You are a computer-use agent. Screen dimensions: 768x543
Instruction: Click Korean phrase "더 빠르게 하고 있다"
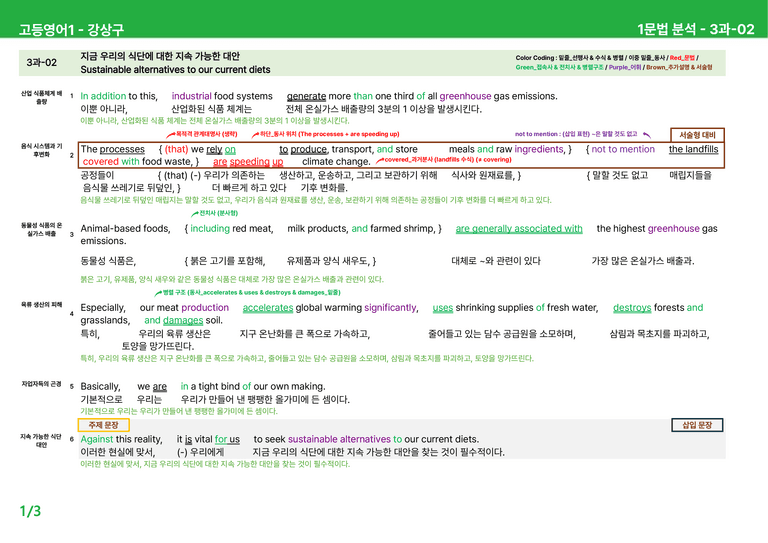(x=249, y=188)
